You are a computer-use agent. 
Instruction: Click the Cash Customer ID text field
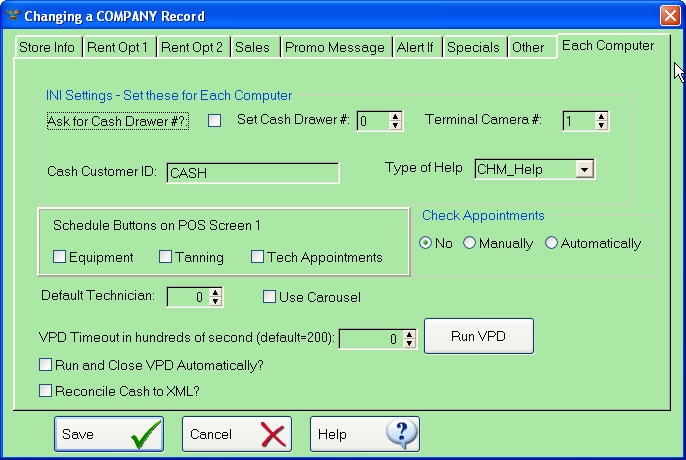pos(252,173)
